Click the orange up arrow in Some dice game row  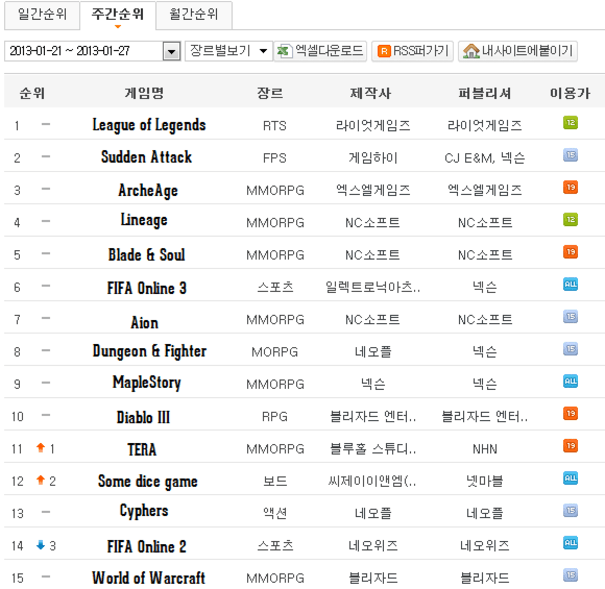(x=41, y=480)
